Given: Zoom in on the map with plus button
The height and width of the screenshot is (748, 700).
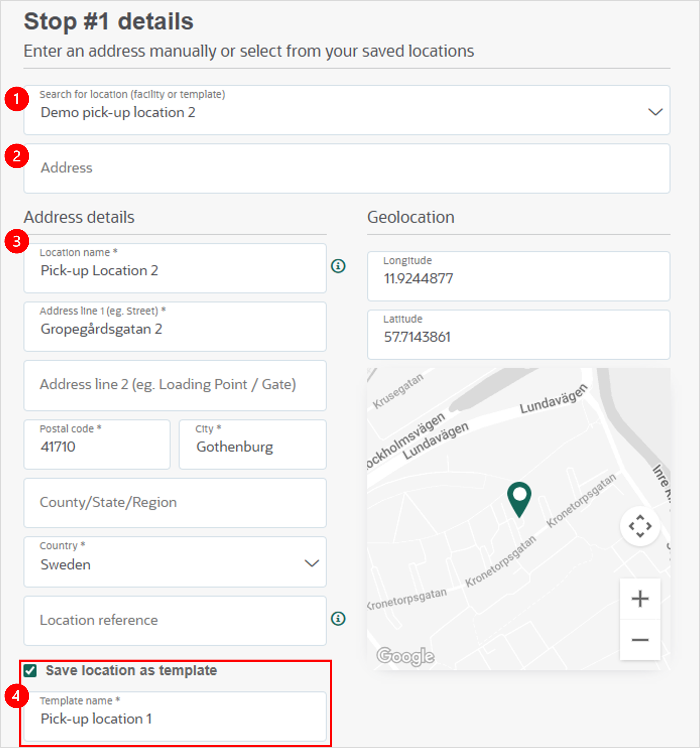Looking at the screenshot, I should click(x=640, y=599).
